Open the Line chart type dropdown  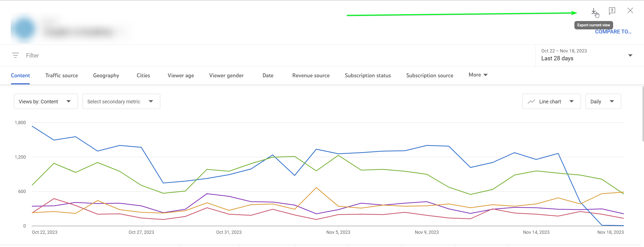pos(551,101)
